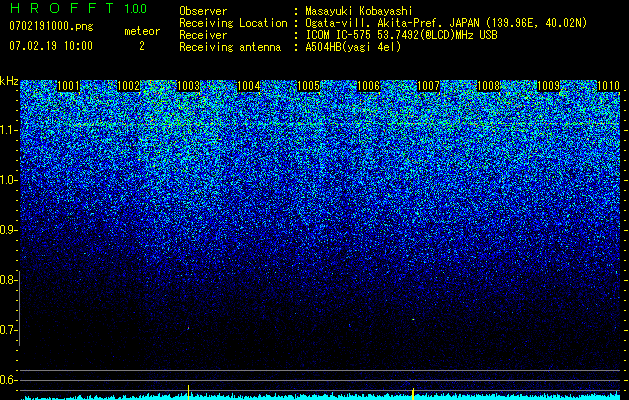Click the 1003 time marker
Image resolution: width=629 pixels, height=400 pixels.
[188, 86]
